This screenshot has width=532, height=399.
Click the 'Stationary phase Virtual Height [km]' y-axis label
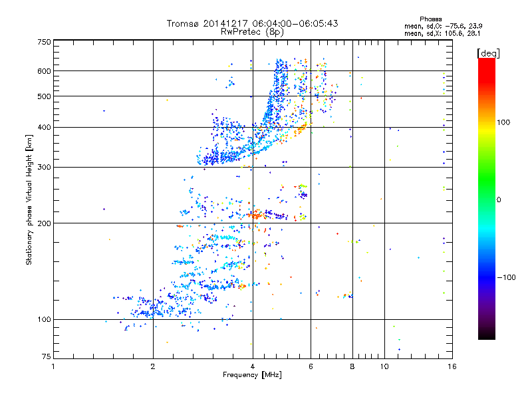tap(29, 199)
